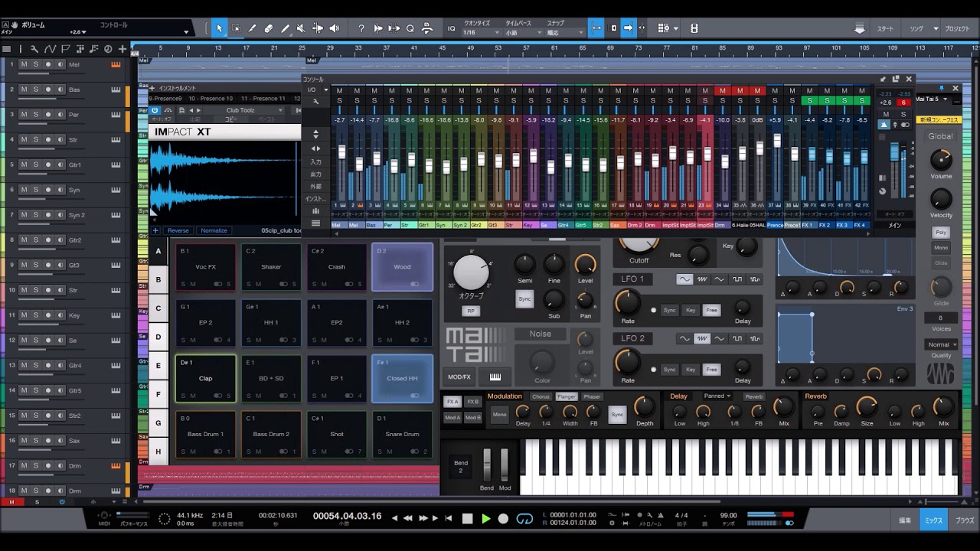Solo the Bas track in the track list
Image resolution: width=980 pixels, height=551 pixels.
point(36,90)
